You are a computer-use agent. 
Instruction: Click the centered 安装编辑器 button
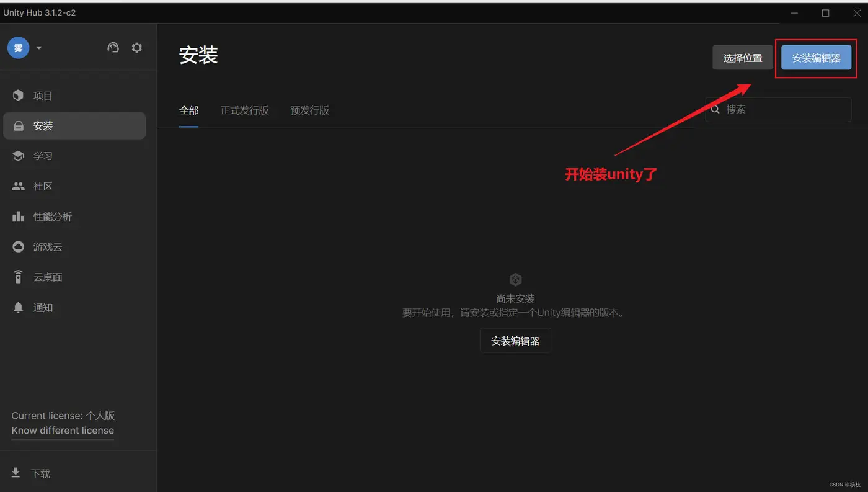[515, 341]
